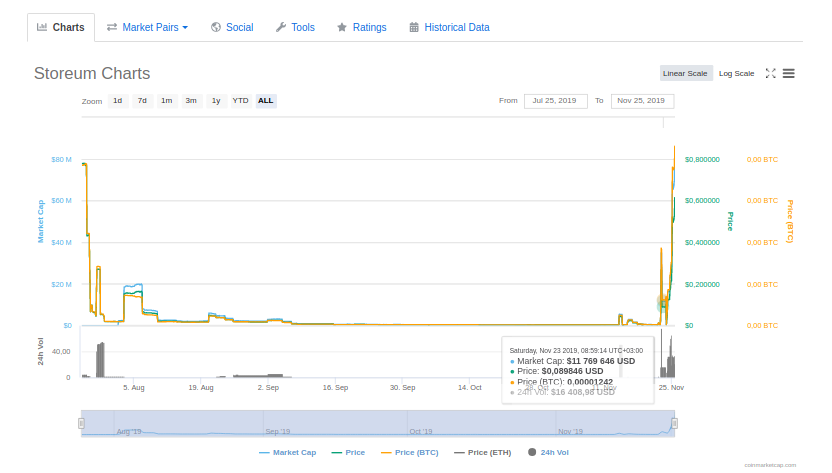Switch to the Social tab
Screen dimensions: 832x473
(x=232, y=28)
